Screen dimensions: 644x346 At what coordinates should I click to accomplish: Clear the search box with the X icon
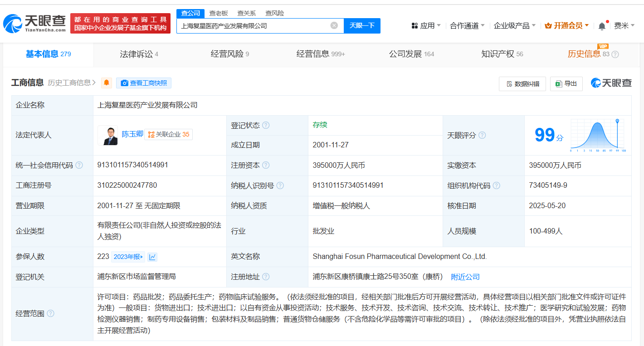[334, 26]
